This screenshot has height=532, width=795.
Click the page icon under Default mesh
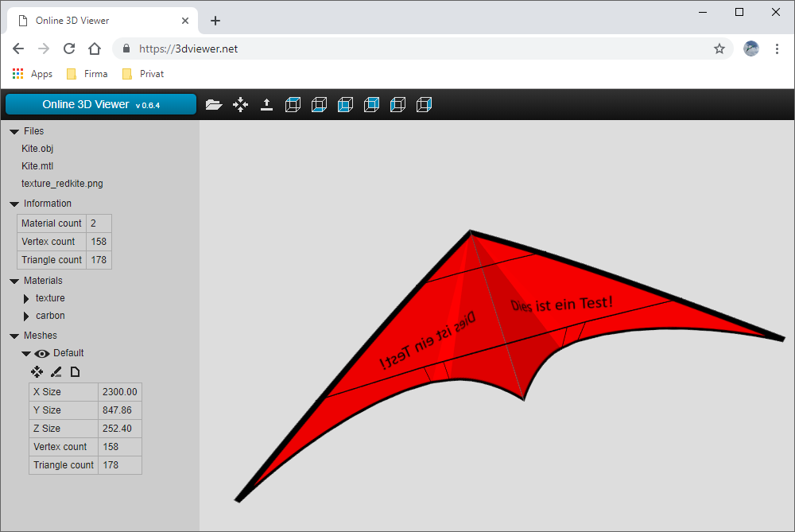coord(76,371)
